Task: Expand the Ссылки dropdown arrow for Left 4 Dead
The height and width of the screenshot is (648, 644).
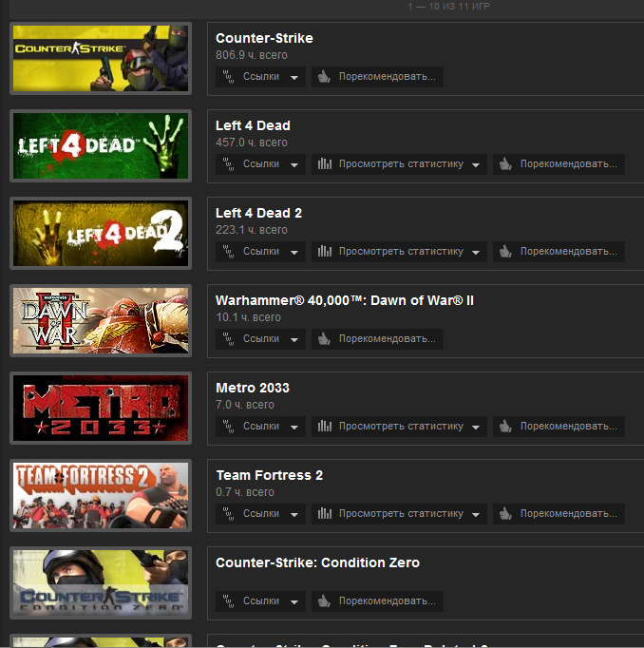Action: click(294, 165)
